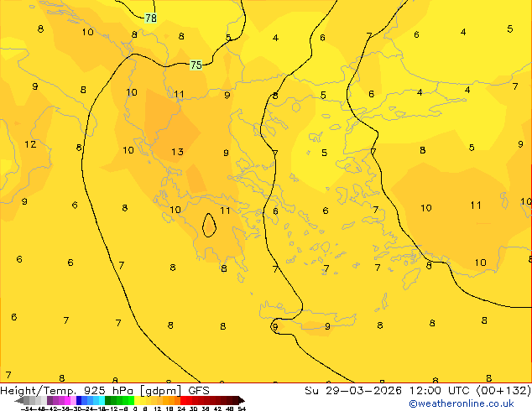Click the 78 contour height label
Viewport: 532px width, 411px height.
click(151, 18)
